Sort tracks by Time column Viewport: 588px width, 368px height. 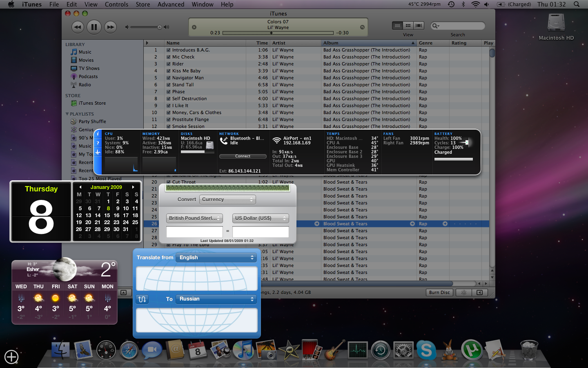point(258,43)
